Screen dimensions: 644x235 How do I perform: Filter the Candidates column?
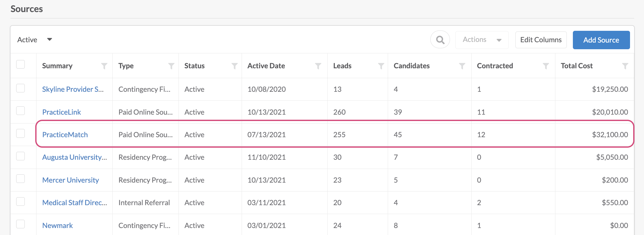(x=462, y=66)
